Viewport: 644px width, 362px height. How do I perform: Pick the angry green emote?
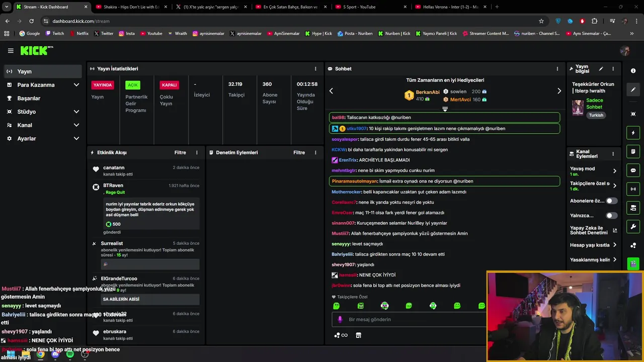pyautogui.click(x=360, y=306)
